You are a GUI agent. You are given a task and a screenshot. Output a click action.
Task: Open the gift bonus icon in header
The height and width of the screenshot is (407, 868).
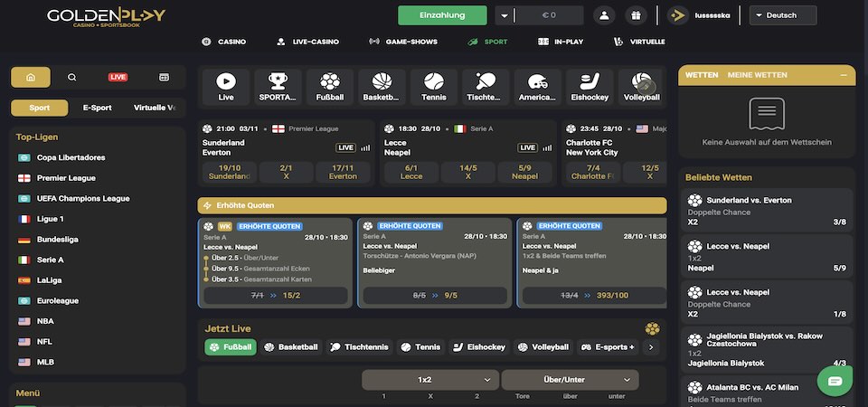pyautogui.click(x=636, y=15)
